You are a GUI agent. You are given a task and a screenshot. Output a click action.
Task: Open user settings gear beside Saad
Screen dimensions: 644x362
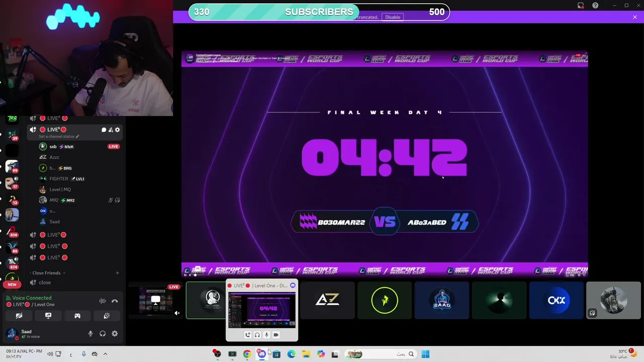(x=115, y=333)
